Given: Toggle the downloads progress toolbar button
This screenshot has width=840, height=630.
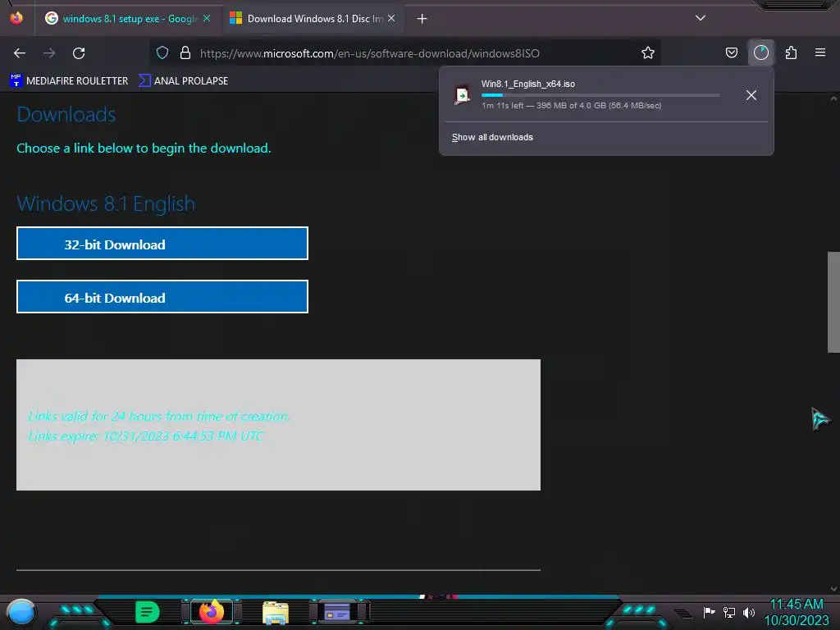Looking at the screenshot, I should pyautogui.click(x=760, y=52).
